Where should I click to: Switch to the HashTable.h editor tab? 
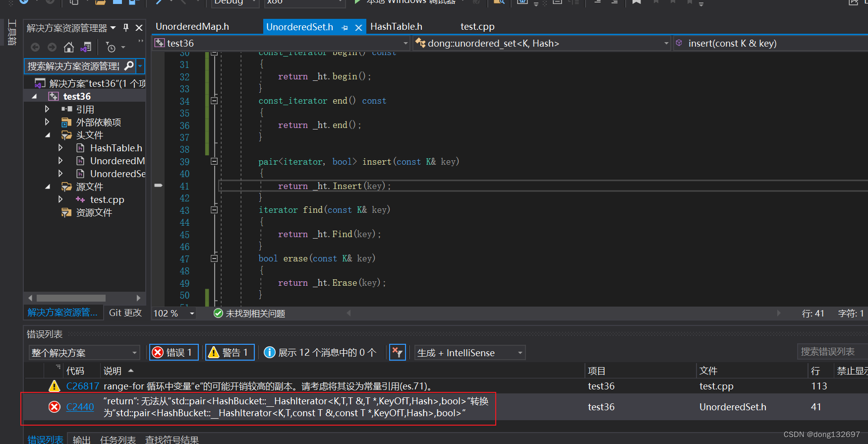[396, 26]
